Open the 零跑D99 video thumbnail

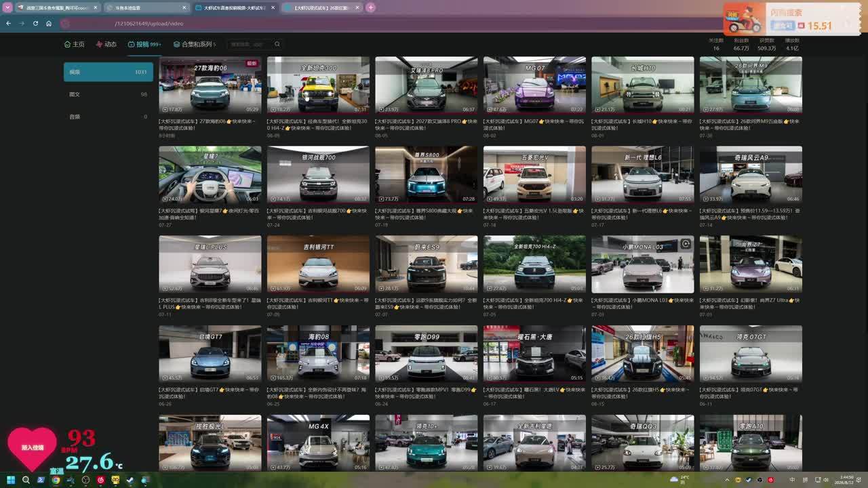pyautogui.click(x=426, y=354)
